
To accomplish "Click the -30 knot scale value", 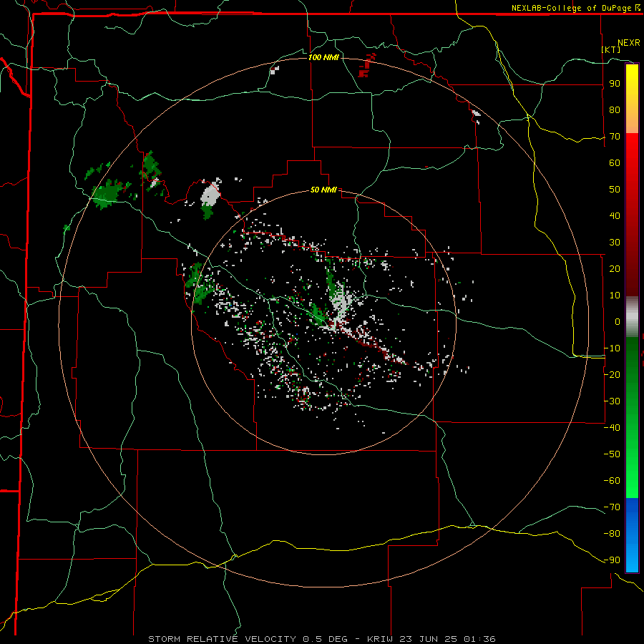I will pyautogui.click(x=612, y=401).
